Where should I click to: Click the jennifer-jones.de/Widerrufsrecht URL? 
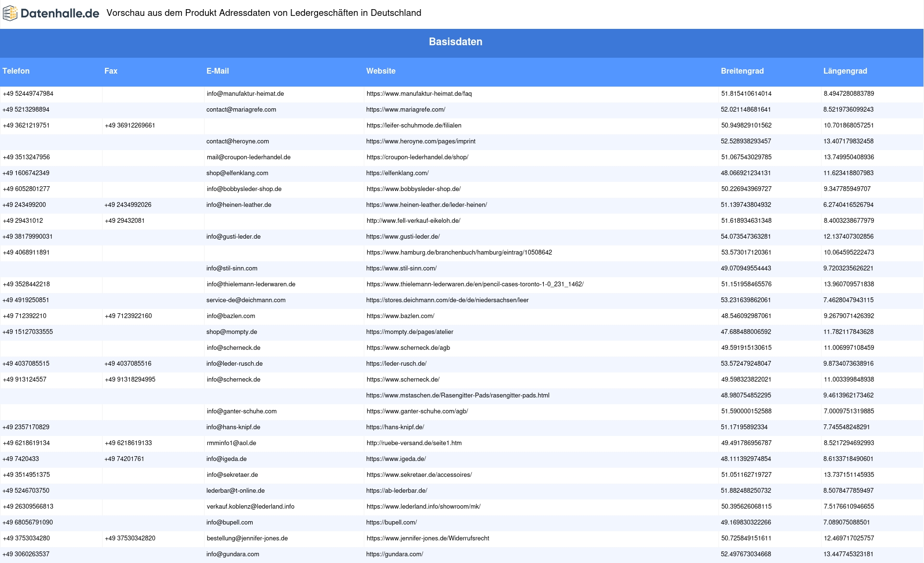coord(428,538)
